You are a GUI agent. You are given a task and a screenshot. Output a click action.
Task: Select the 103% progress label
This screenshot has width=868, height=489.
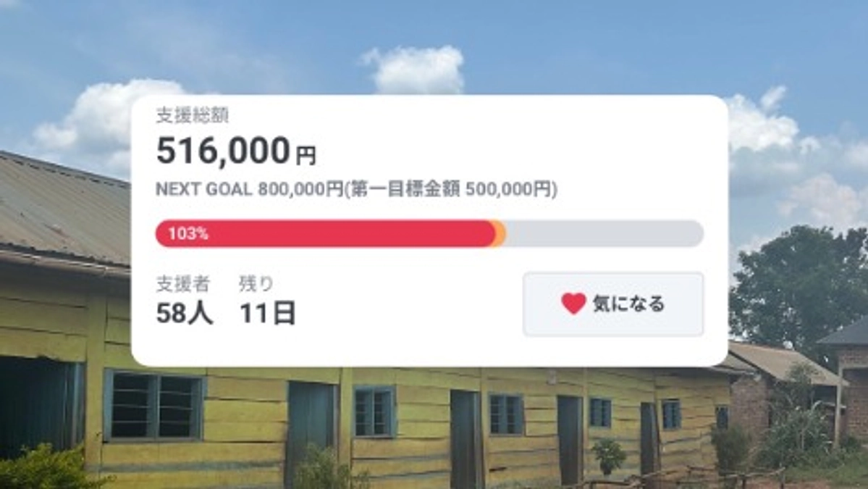click(x=188, y=234)
